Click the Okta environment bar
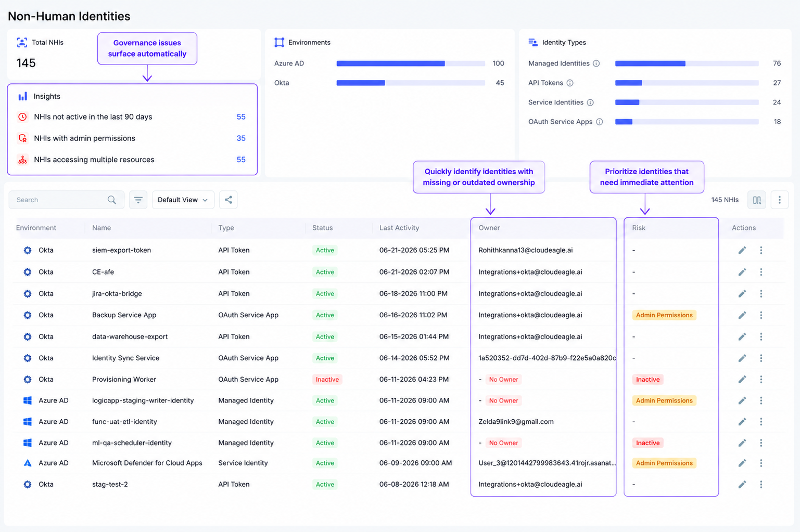Image resolution: width=800 pixels, height=532 pixels. [x=411, y=83]
